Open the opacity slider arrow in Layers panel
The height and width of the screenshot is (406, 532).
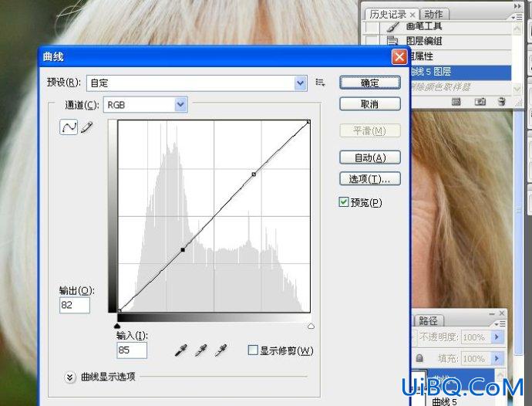click(497, 337)
